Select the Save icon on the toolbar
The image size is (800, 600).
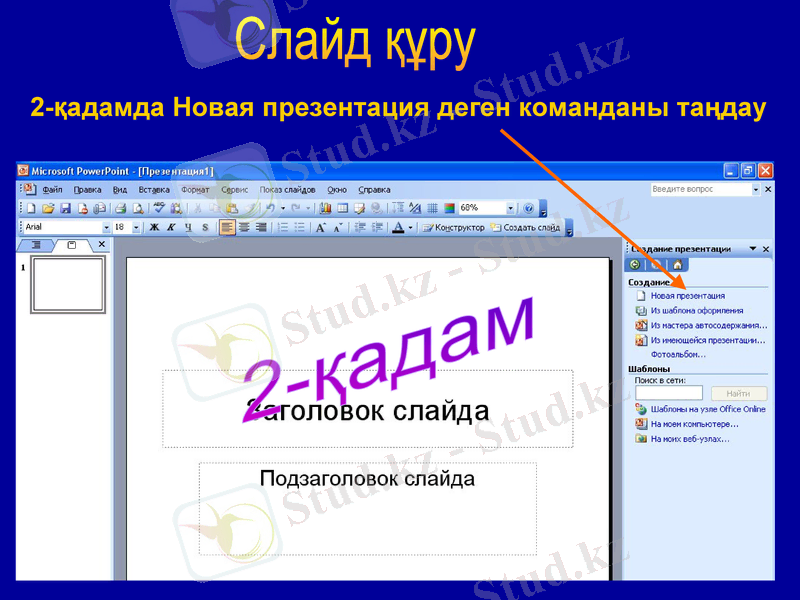click(x=67, y=207)
